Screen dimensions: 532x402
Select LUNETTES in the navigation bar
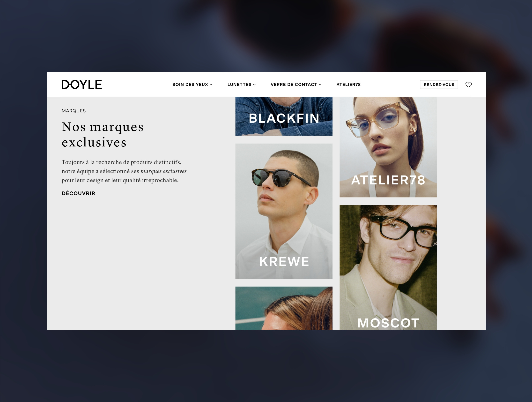coord(239,84)
